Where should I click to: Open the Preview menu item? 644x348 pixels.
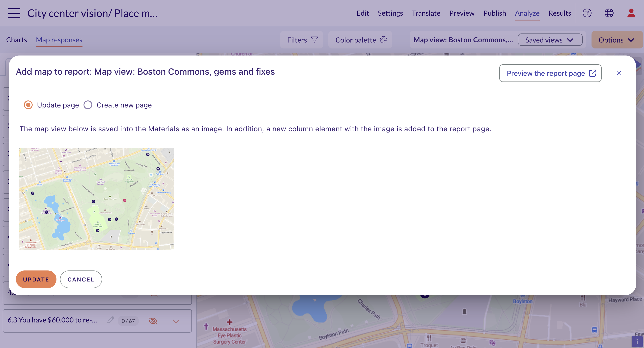(462, 13)
